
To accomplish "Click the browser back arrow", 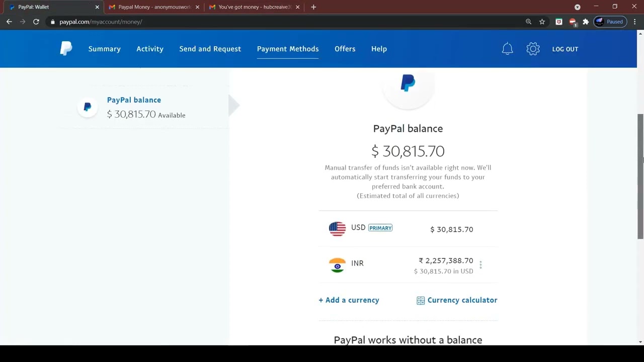I will [9, 22].
